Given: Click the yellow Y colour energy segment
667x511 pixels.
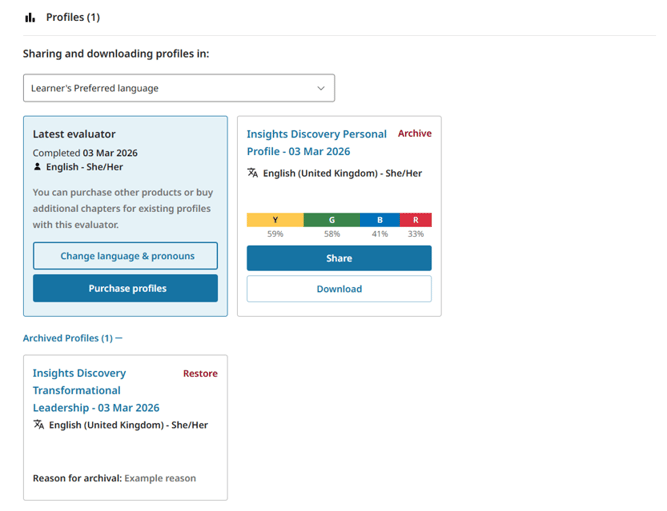Looking at the screenshot, I should [275, 220].
